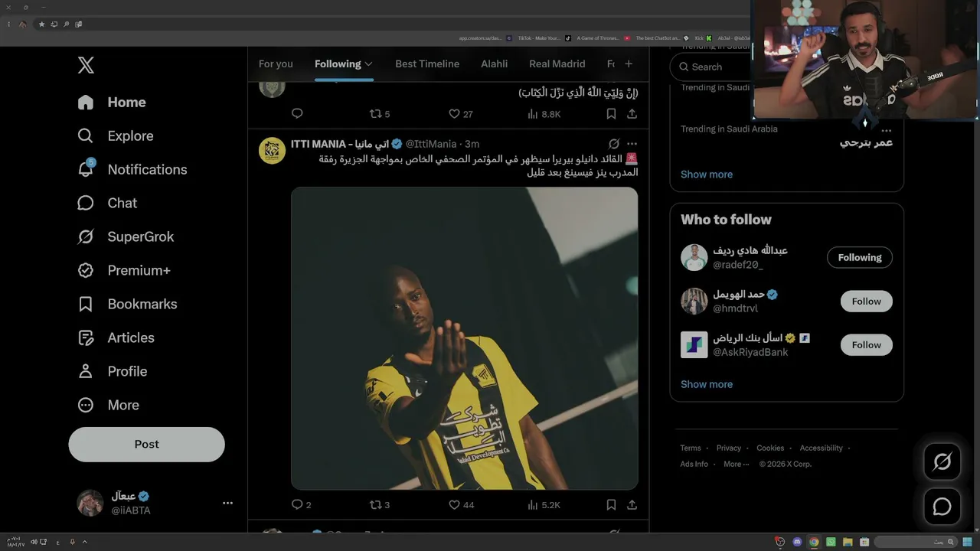The width and height of the screenshot is (980, 551).
Task: Open Discord from the taskbar
Action: pyautogui.click(x=797, y=542)
